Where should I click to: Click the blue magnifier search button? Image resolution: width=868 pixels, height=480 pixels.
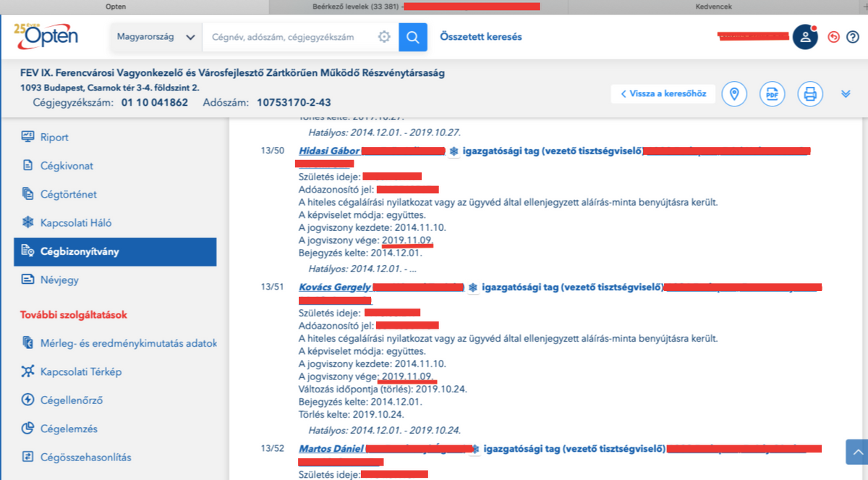point(412,37)
